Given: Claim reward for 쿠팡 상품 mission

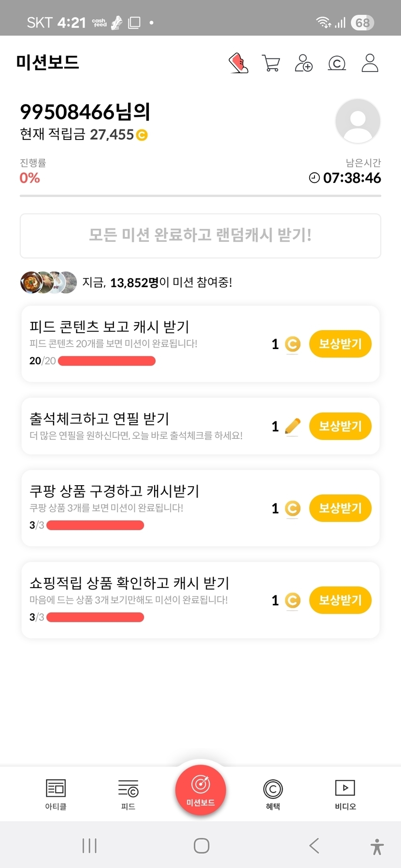Looking at the screenshot, I should pos(340,508).
